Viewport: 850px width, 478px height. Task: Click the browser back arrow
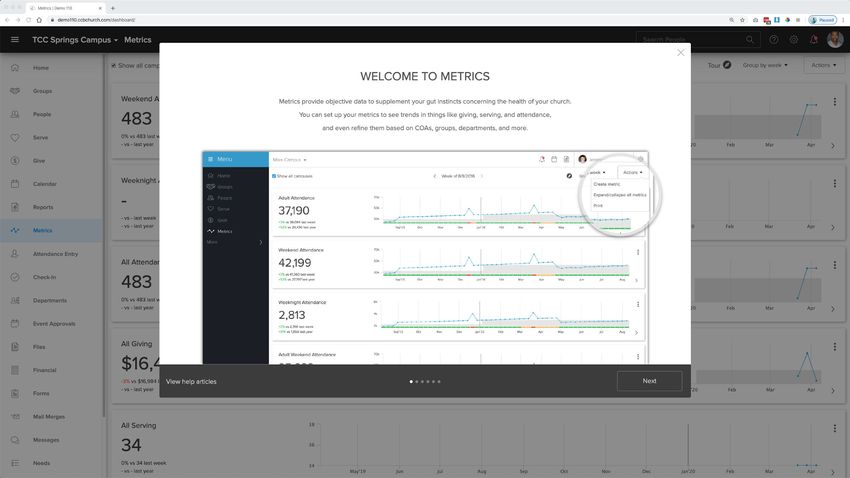(x=7, y=20)
